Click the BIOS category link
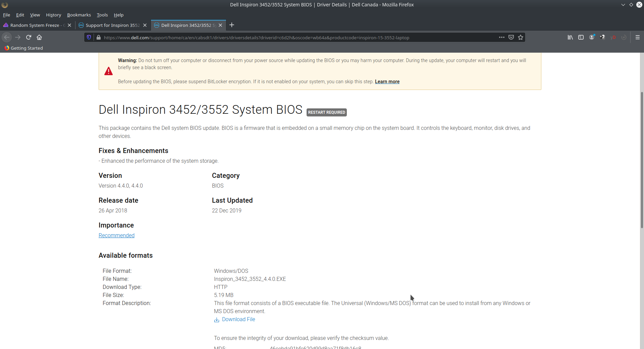 point(218,186)
